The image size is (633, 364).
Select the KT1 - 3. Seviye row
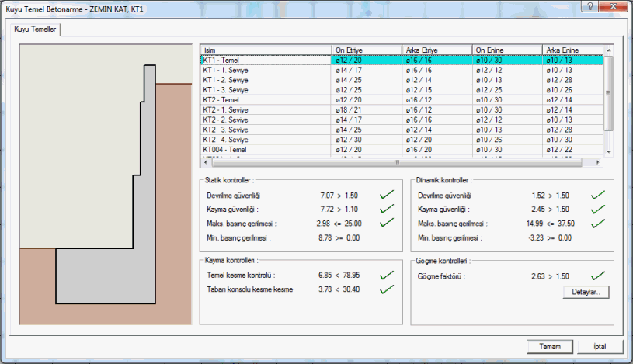point(402,90)
